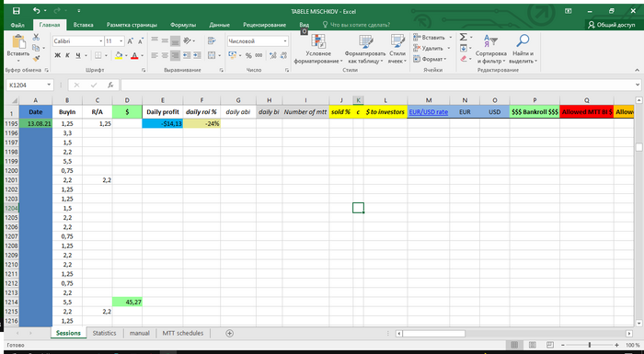This screenshot has height=354, width=644.
Task: Click the fill color paint bucket icon
Action: tap(119, 55)
